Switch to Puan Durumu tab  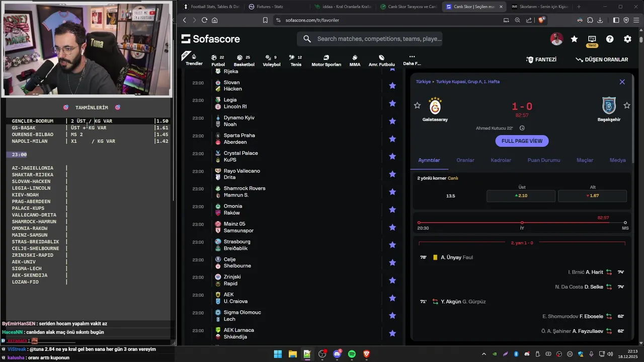(x=544, y=160)
